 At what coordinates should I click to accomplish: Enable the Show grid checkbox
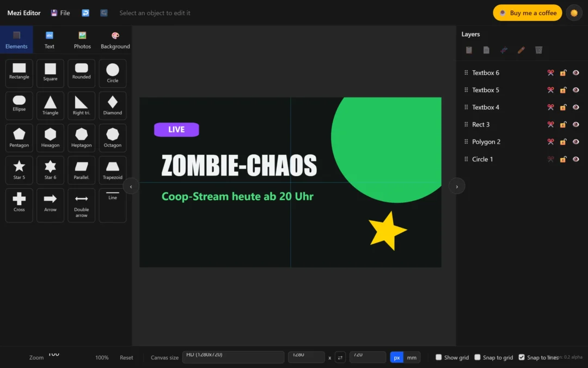438,357
